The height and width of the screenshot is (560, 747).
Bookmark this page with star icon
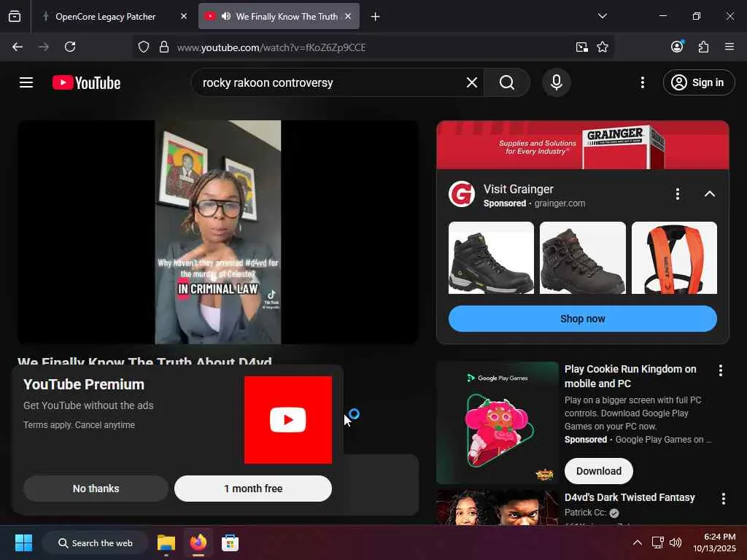(603, 47)
